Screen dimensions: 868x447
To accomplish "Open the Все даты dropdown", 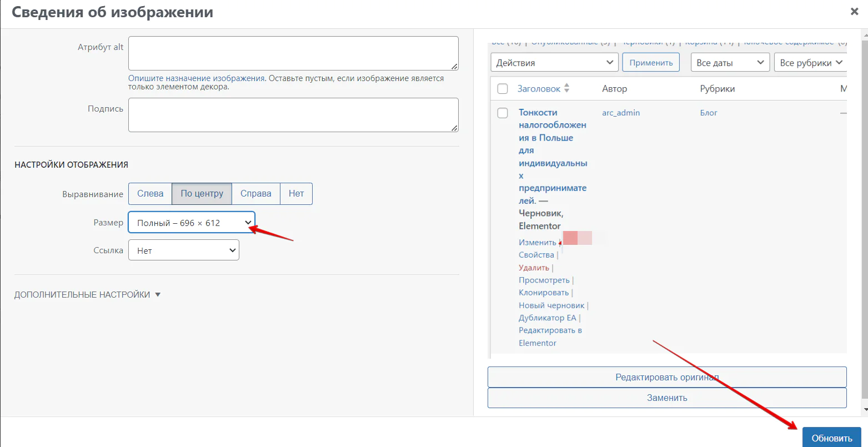I will coord(729,63).
